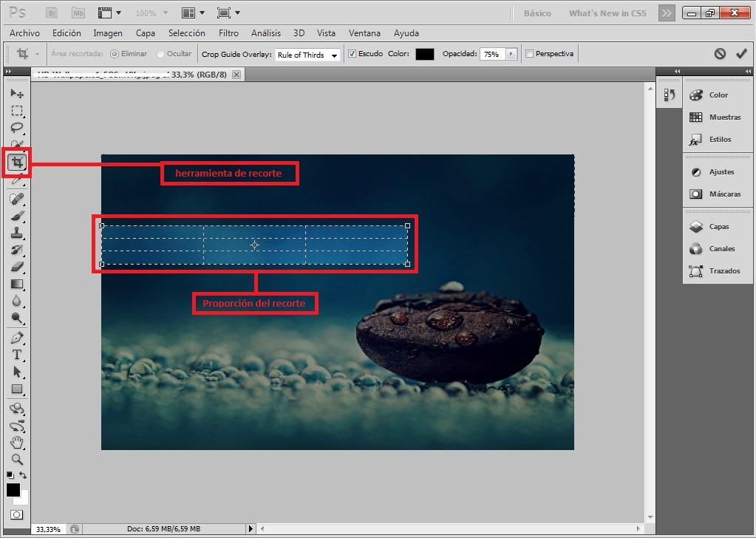Select the Move tool

17,93
